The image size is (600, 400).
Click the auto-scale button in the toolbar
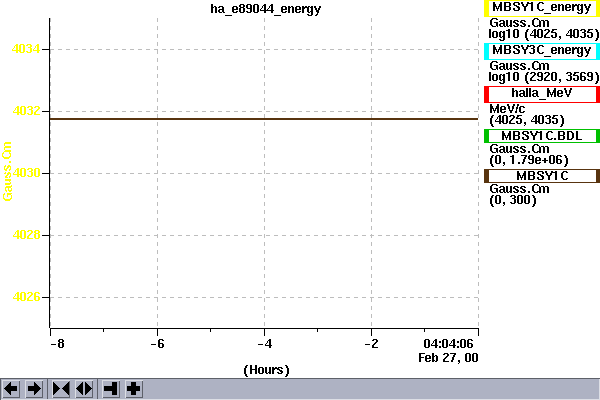[x=110, y=388]
